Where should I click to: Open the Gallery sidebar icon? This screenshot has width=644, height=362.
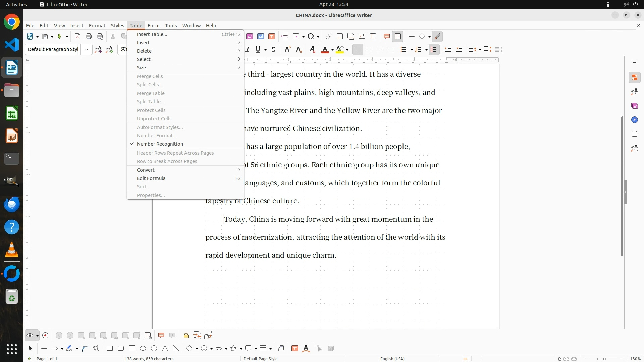point(634,106)
